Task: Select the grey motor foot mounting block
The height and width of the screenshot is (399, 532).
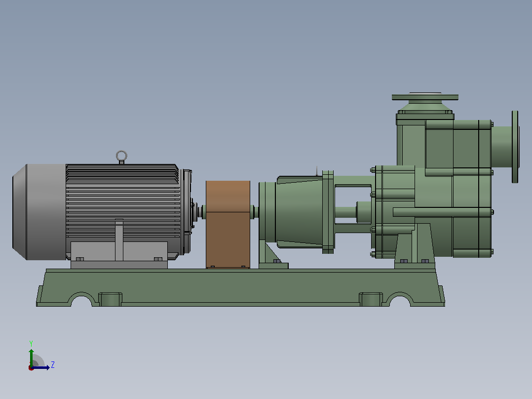Action: coord(119,255)
